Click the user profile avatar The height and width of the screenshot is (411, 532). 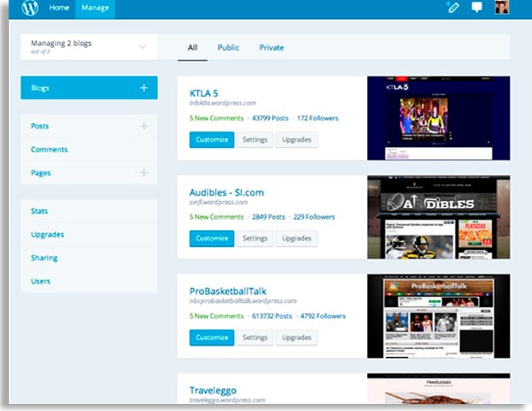click(502, 7)
